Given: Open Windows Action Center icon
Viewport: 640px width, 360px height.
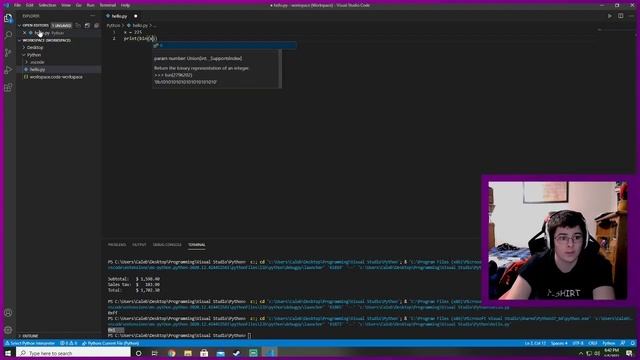Looking at the screenshot, I should pos(629,353).
